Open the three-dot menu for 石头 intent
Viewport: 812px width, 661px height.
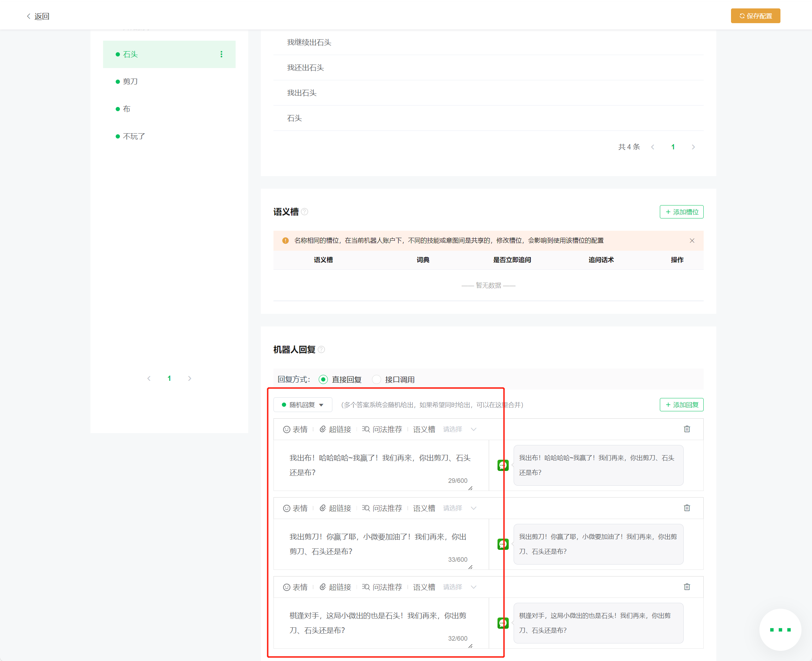coord(221,54)
